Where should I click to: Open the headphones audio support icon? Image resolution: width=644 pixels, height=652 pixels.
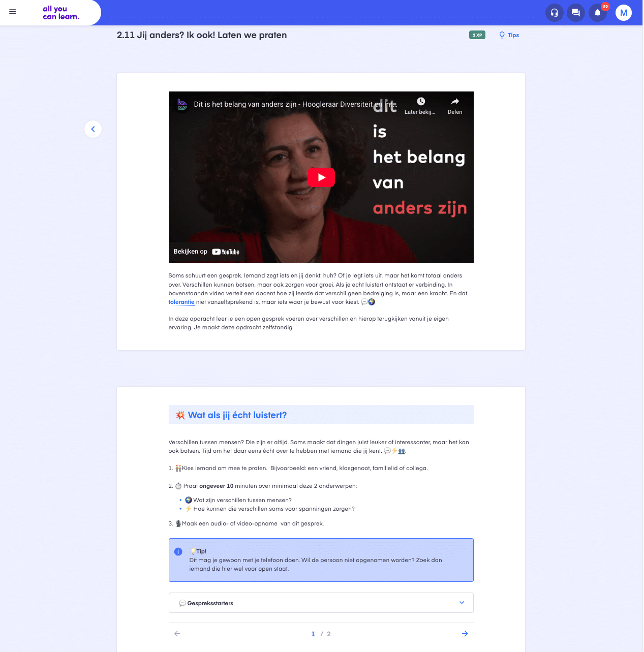coord(554,13)
